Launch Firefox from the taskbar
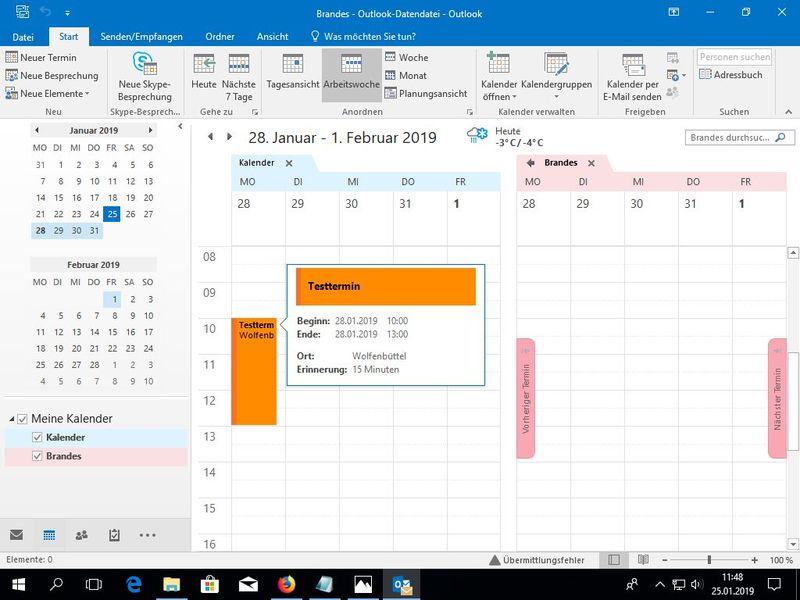800x600 pixels. [287, 584]
